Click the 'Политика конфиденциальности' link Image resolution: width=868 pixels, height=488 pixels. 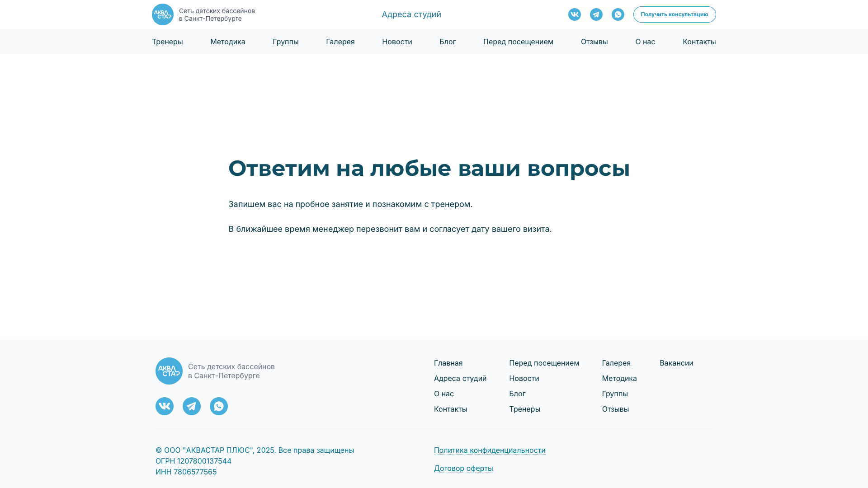(x=490, y=450)
